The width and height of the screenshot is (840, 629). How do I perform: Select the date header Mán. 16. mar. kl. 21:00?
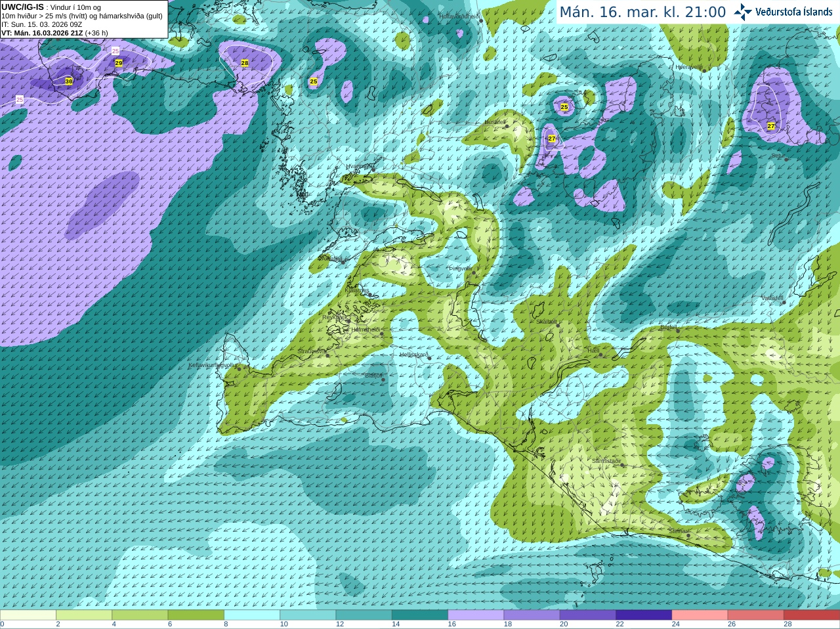pyautogui.click(x=642, y=12)
